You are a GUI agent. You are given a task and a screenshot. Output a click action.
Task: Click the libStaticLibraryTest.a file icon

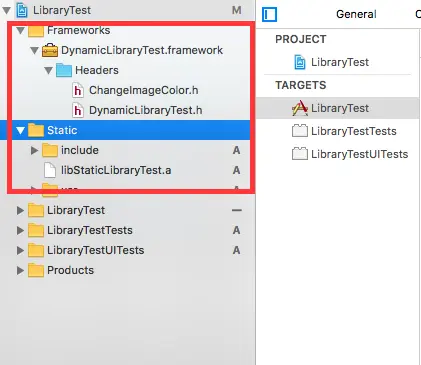(50, 170)
